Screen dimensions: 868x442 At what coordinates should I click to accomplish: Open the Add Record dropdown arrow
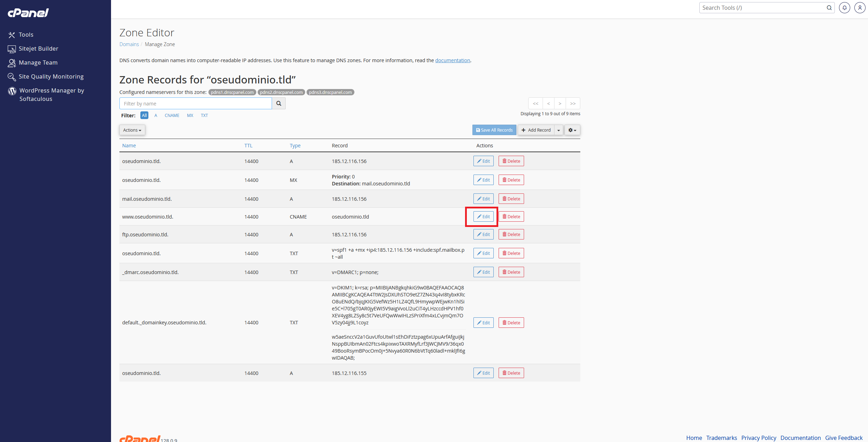tap(559, 130)
